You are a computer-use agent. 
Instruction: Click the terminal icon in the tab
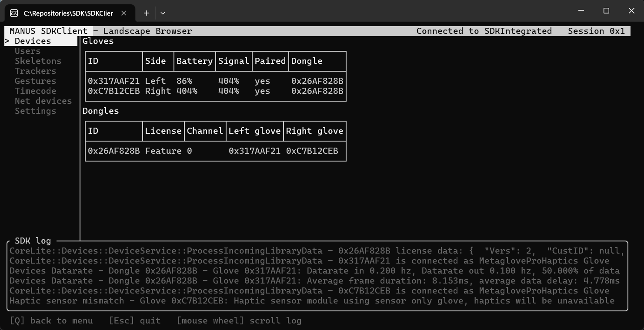[x=14, y=13]
